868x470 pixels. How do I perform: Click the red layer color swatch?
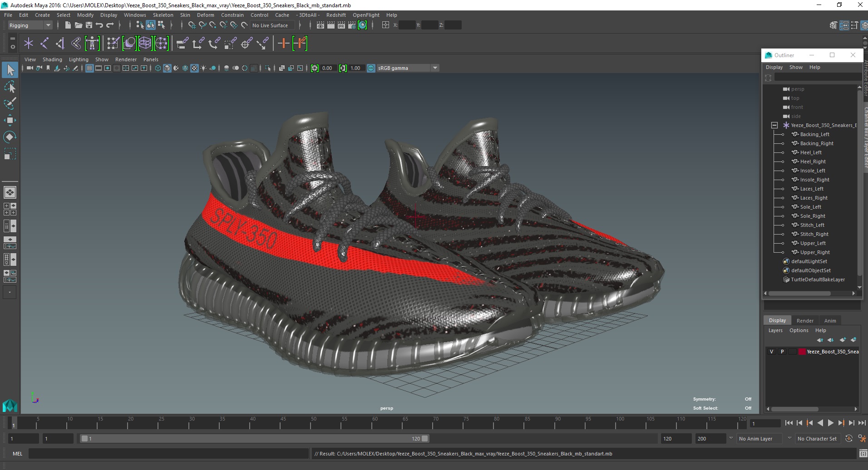pos(802,352)
